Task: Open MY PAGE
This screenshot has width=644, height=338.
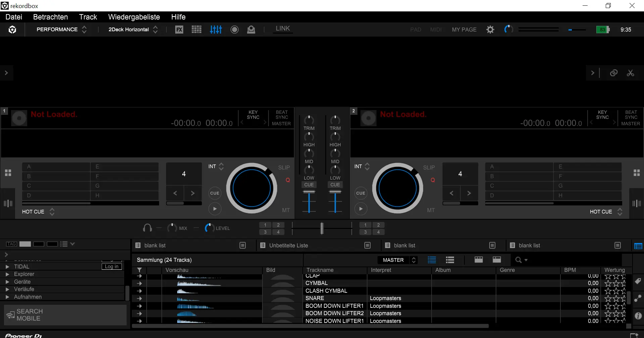Action: (x=464, y=30)
